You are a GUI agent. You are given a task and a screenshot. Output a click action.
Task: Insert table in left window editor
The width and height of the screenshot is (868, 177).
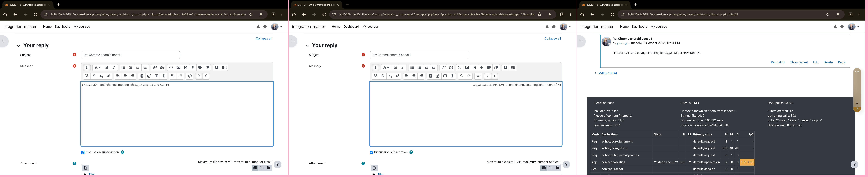tap(156, 76)
